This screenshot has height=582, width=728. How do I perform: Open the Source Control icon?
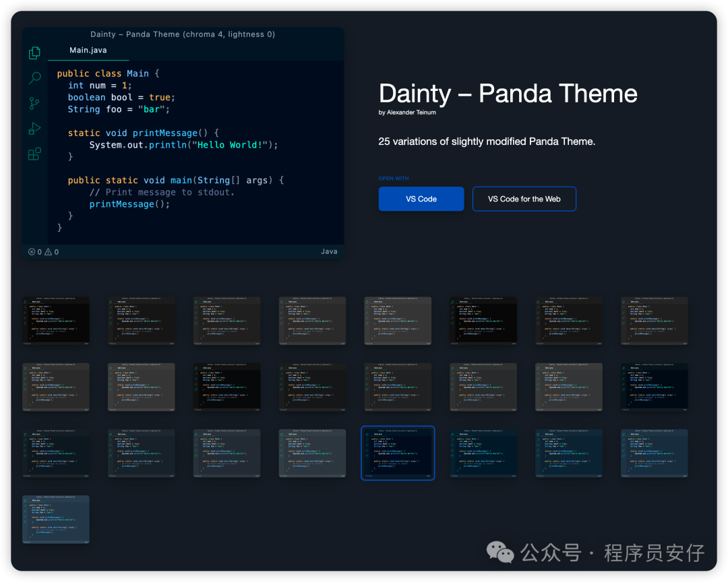(x=34, y=103)
